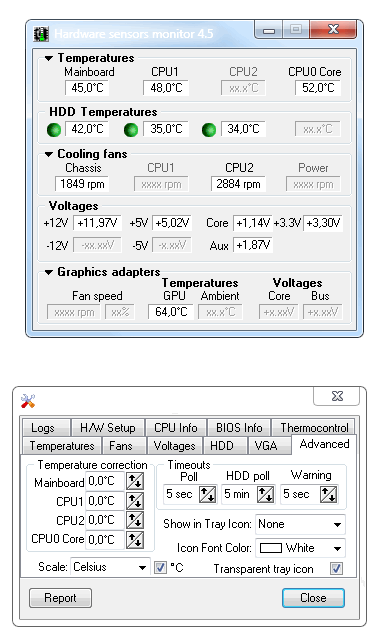This screenshot has width=385, height=641.
Task: Change the Poll timeout spinner
Action: pos(207,494)
